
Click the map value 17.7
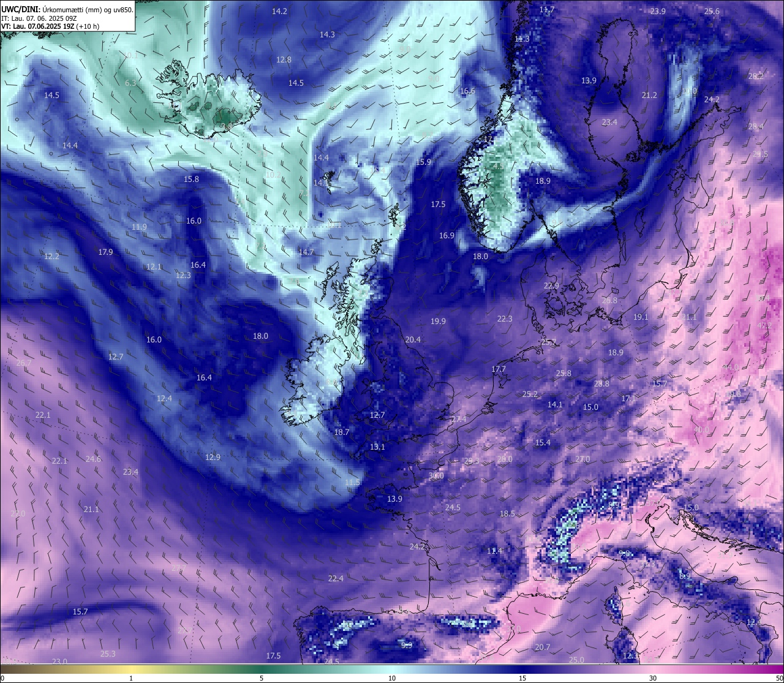[x=499, y=369]
